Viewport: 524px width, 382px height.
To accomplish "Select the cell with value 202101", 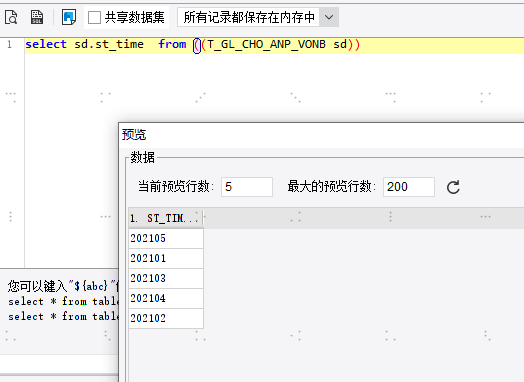I will 166,258.
